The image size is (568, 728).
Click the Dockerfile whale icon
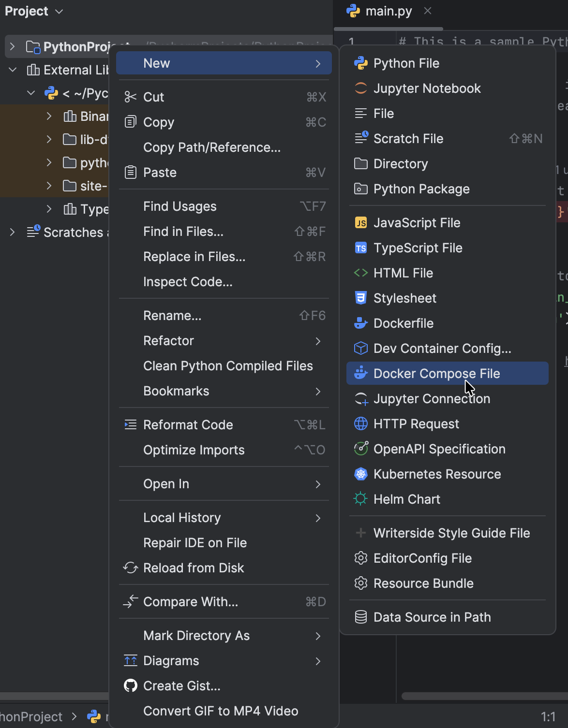pos(361,323)
